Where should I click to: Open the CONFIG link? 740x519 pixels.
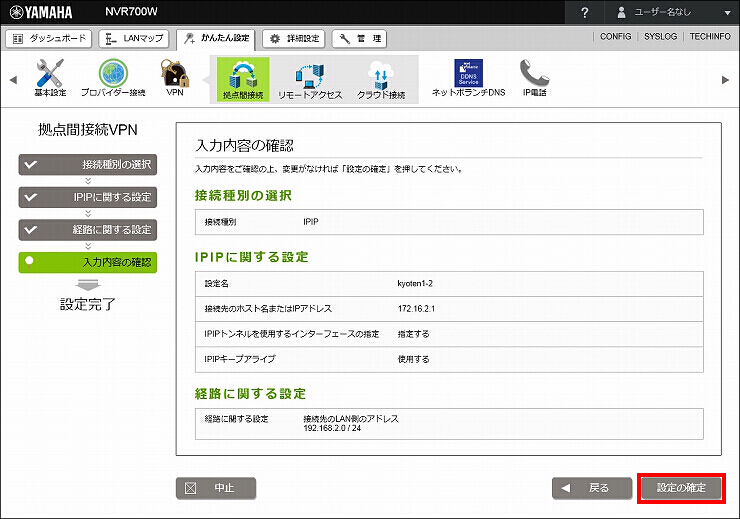coord(615,36)
